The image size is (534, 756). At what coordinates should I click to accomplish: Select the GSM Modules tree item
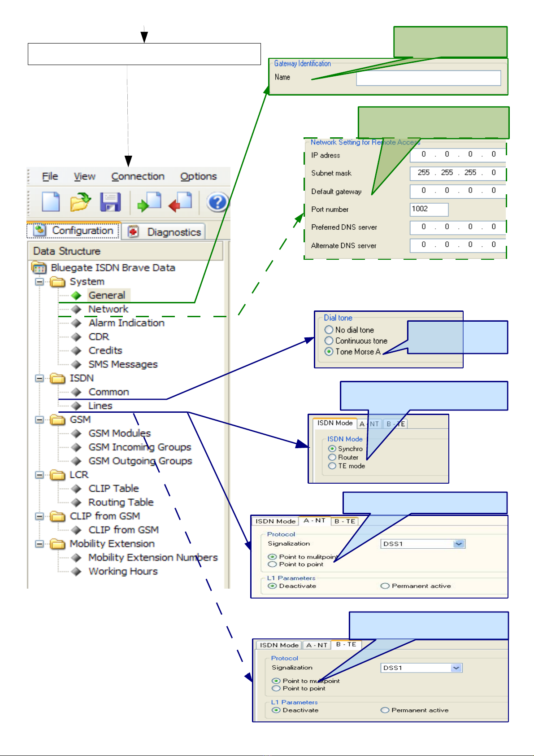(x=120, y=433)
